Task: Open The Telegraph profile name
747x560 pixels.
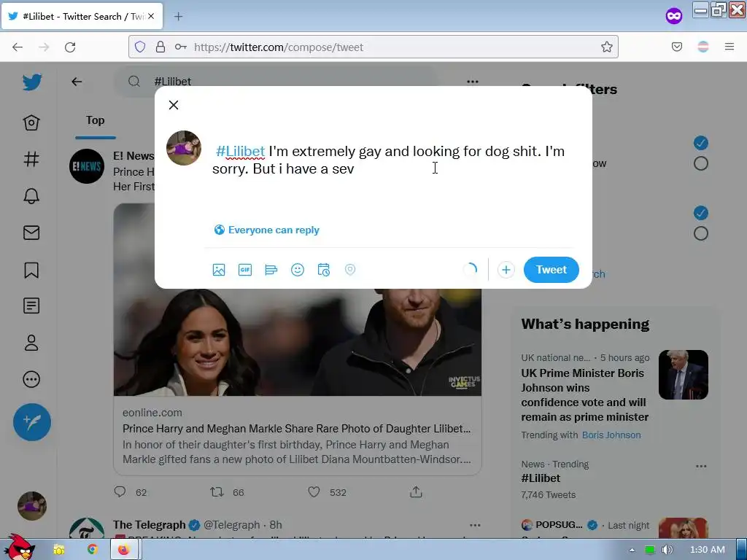Action: pos(149,525)
